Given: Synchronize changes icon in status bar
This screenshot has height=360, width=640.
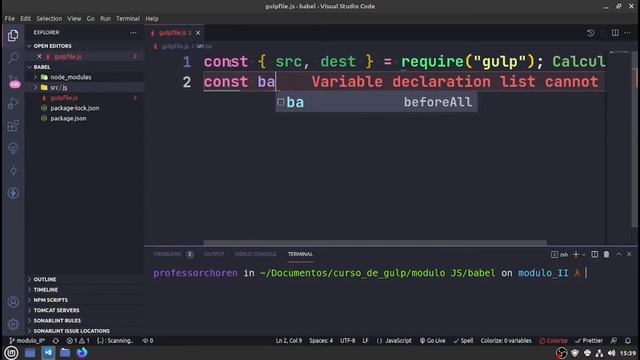Looking at the screenshot, I should 56,340.
